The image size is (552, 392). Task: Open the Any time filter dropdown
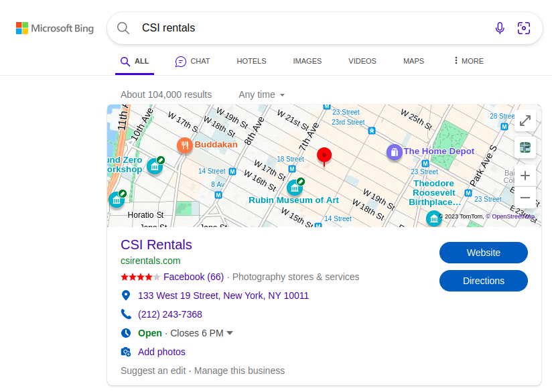click(x=261, y=94)
